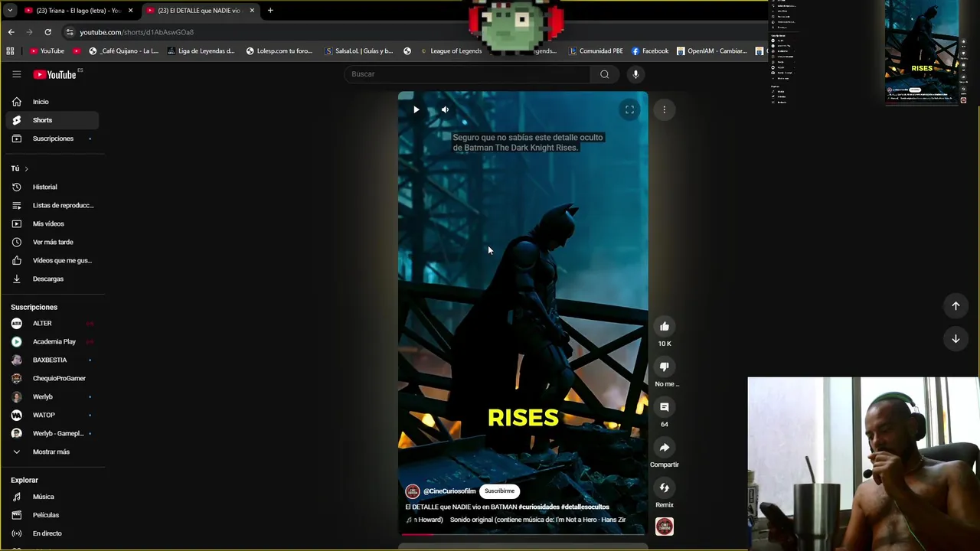Screen dimensions: 980x551
Task: Open the Werlyb - Gameplays subscription channel
Action: pyautogui.click(x=53, y=433)
